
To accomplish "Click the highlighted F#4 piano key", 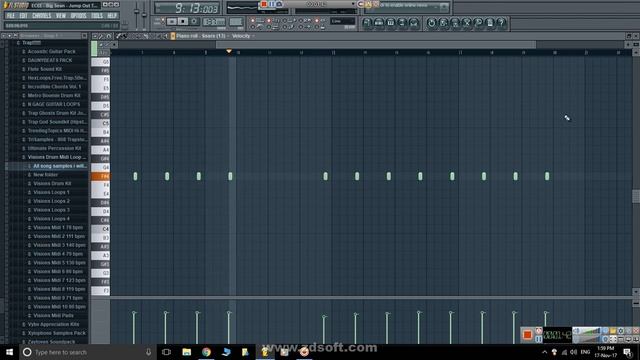I will tap(100, 176).
